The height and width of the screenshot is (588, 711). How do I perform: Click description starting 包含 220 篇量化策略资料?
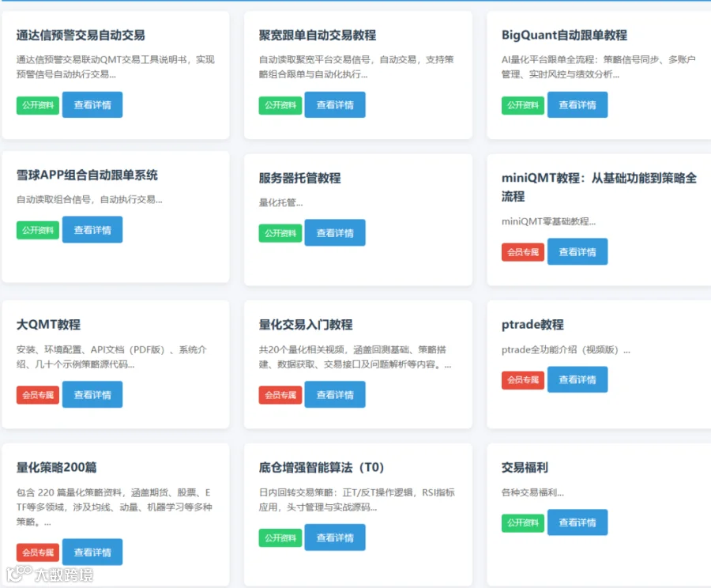click(115, 507)
